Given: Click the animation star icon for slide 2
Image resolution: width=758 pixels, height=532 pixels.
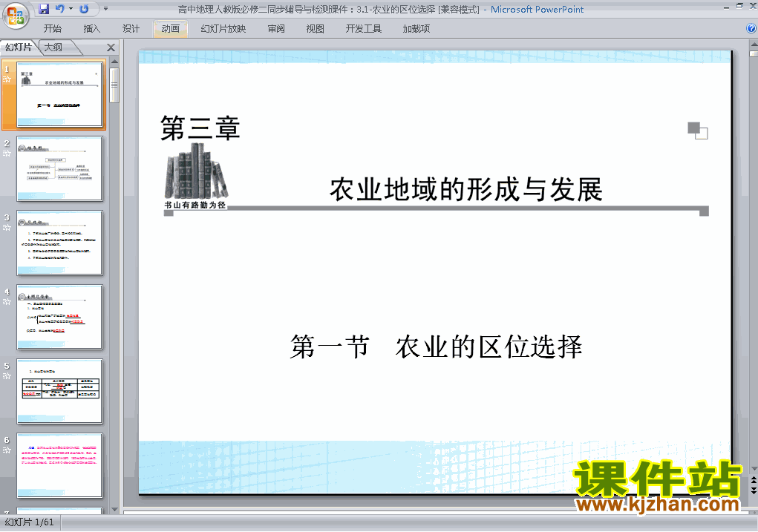Looking at the screenshot, I should click(x=7, y=154).
